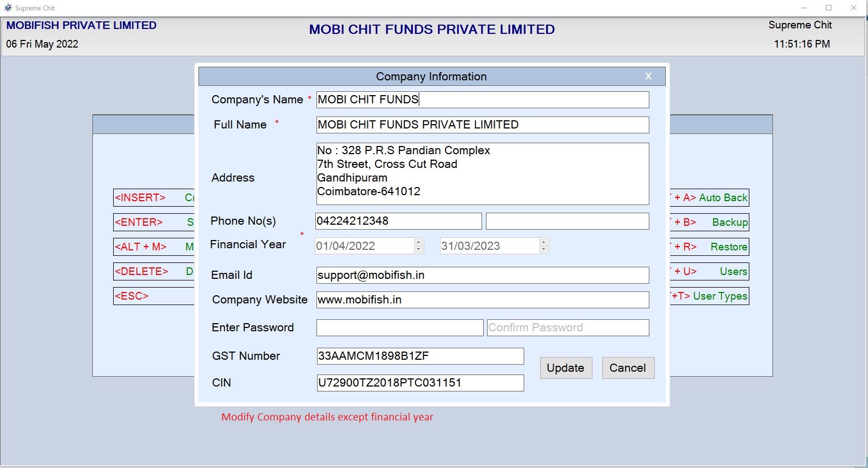
Task: Click the Supreme Chit application icon in title bar
Action: coord(8,8)
